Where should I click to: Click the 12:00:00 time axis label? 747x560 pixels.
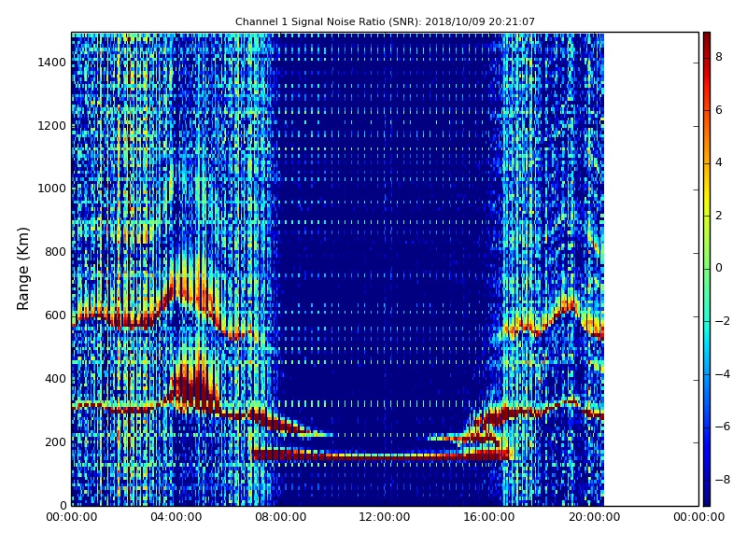point(385,517)
